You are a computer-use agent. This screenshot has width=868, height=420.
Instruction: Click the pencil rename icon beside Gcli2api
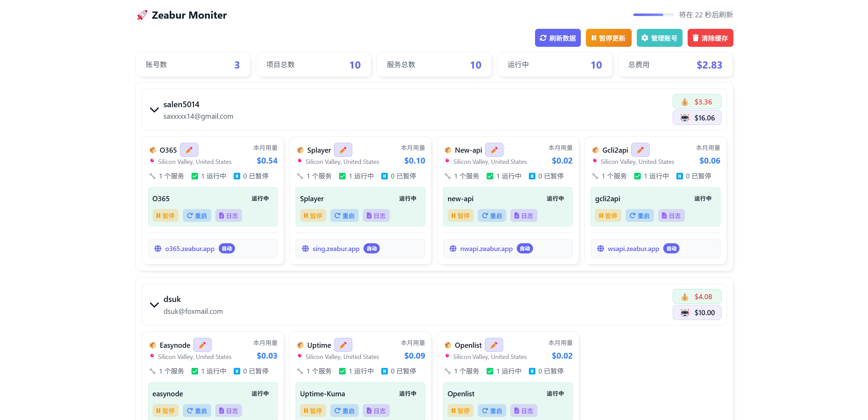640,150
